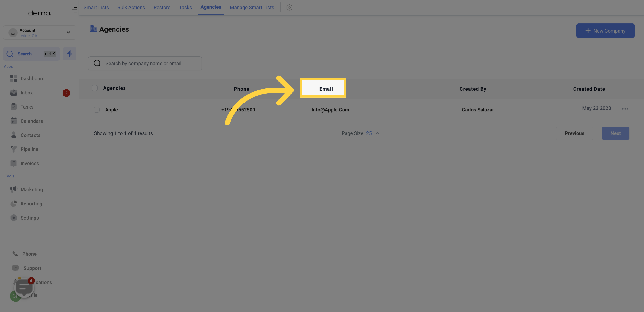Open the Pipeline funnel icon
The width and height of the screenshot is (644, 312).
(14, 149)
